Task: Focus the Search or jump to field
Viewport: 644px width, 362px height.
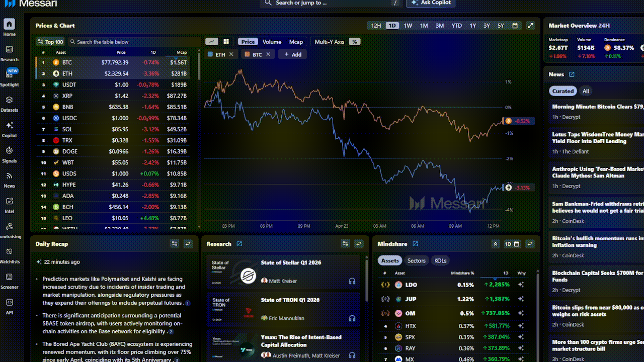Action: pos(331,3)
